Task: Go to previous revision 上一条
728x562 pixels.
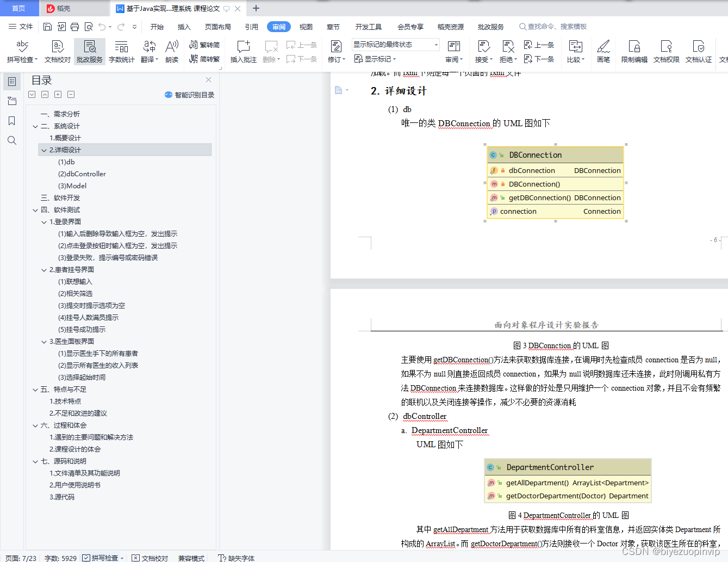Action: coord(539,45)
